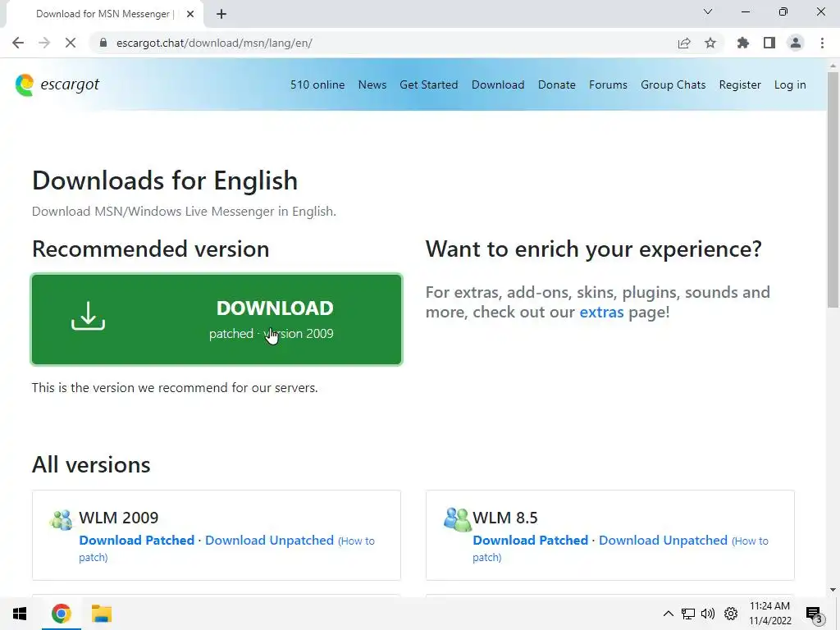Click the WLM 8.5 buddy icon

tap(456, 519)
